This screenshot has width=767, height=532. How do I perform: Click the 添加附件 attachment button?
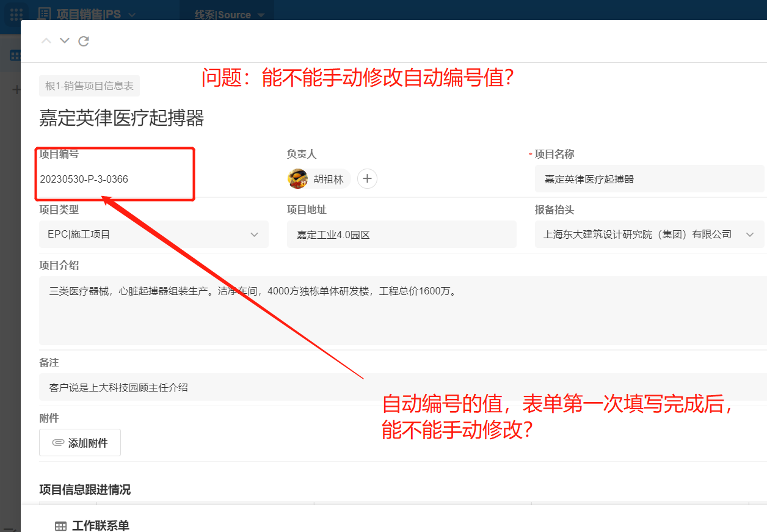[x=80, y=442]
